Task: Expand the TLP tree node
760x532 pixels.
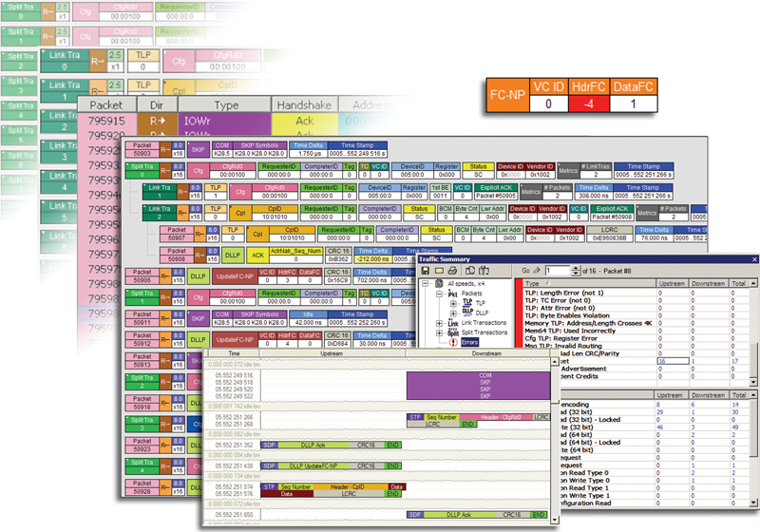Action: [454, 303]
